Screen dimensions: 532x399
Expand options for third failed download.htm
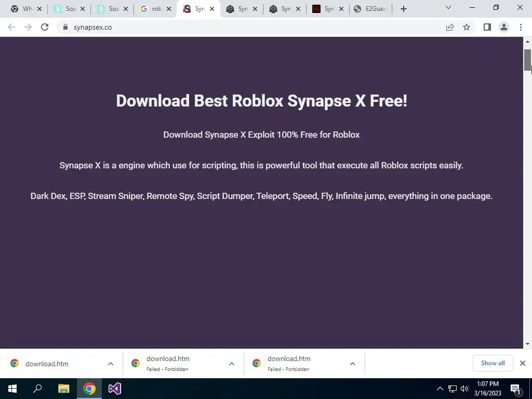coord(353,364)
